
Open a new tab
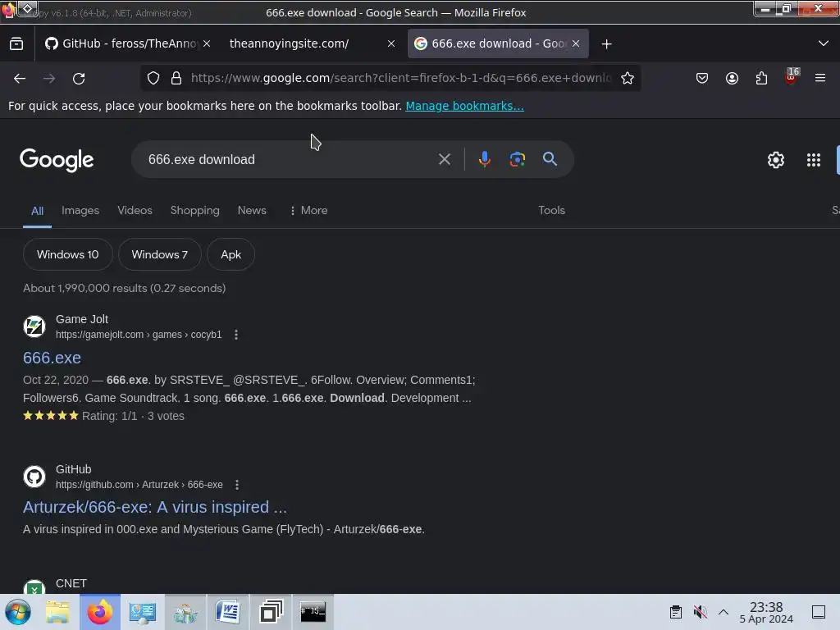coord(606,44)
